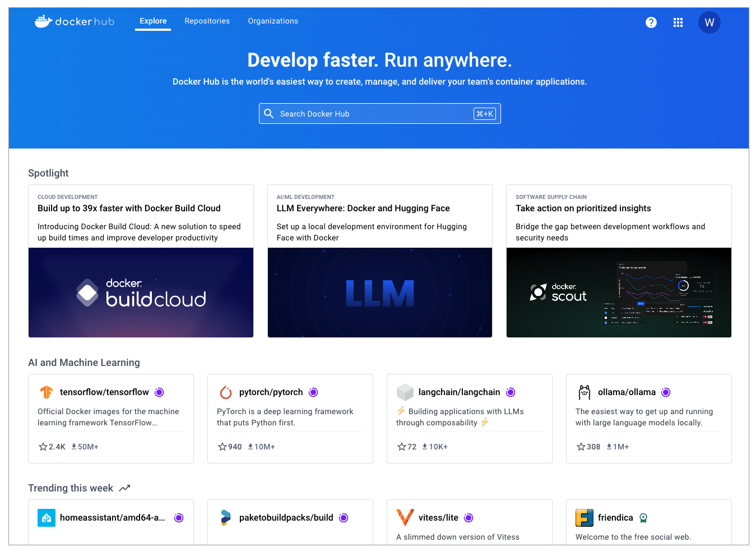Click the SOFTWARE SUPPLY CHAIN label
The height and width of the screenshot is (552, 756).
coord(551,197)
